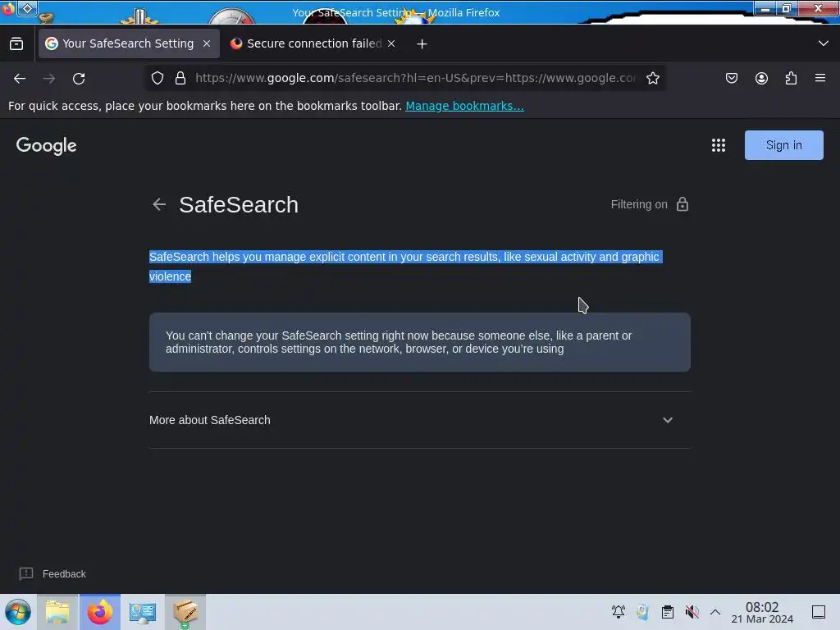Open notifications bell in tray

[x=619, y=612]
